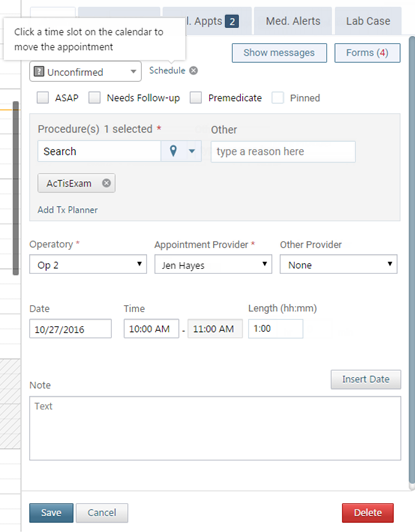Click the Show messages button
Image resolution: width=415 pixels, height=532 pixels.
[x=279, y=53]
